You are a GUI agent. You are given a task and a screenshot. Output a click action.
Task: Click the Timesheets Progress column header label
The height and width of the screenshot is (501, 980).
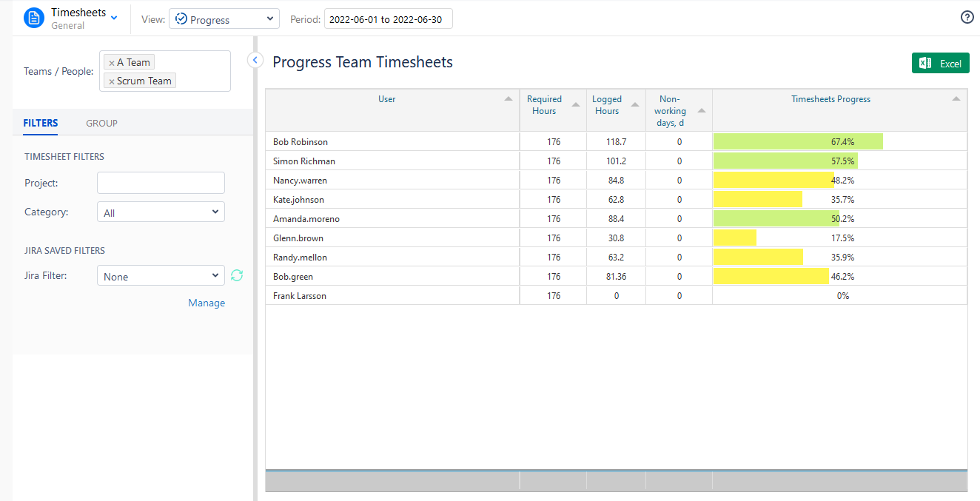(x=830, y=98)
